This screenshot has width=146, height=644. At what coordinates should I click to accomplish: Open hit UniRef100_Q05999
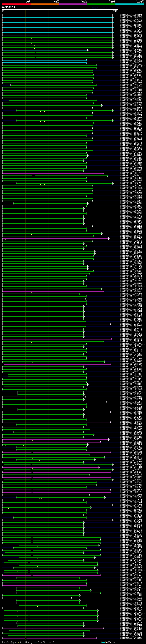[131, 105]
